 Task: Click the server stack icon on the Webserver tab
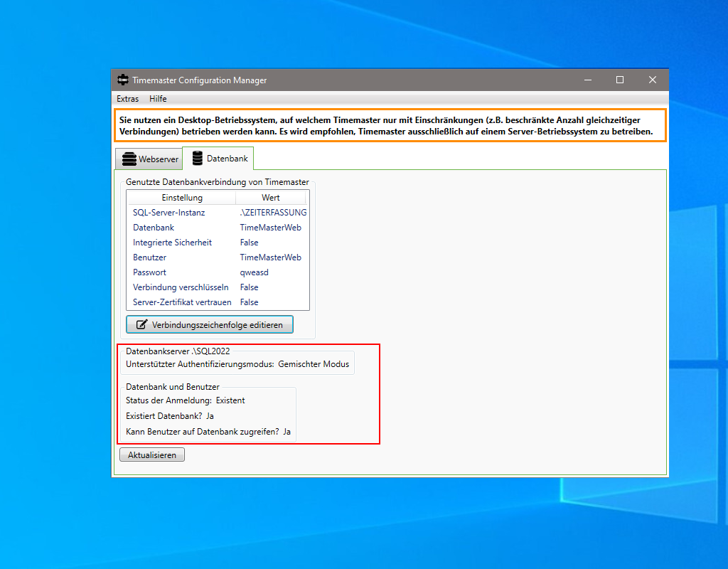pos(128,159)
